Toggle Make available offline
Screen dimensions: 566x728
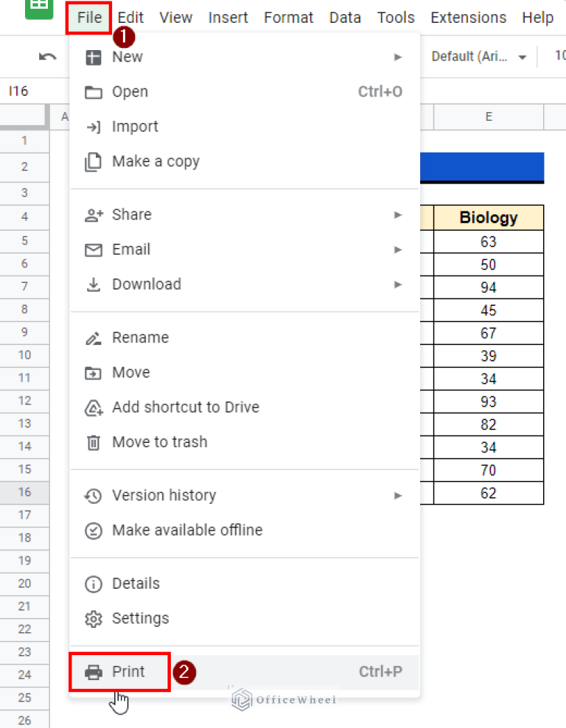[186, 531]
